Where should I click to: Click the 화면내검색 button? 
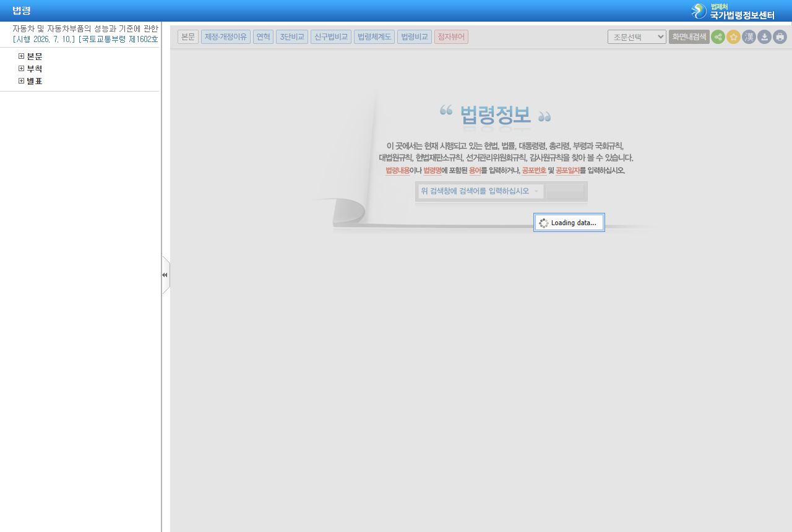point(689,36)
